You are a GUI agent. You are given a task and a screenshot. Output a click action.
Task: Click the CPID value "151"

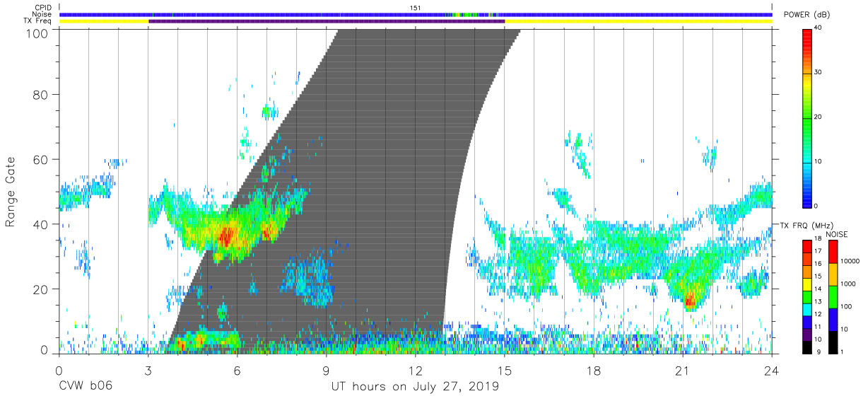click(x=416, y=7)
